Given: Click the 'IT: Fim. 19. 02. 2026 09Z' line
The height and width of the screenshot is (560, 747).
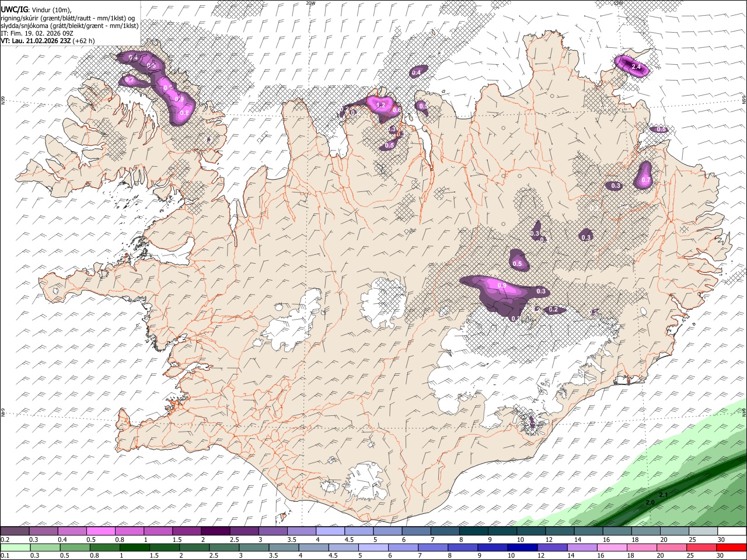Looking at the screenshot, I should (37, 33).
